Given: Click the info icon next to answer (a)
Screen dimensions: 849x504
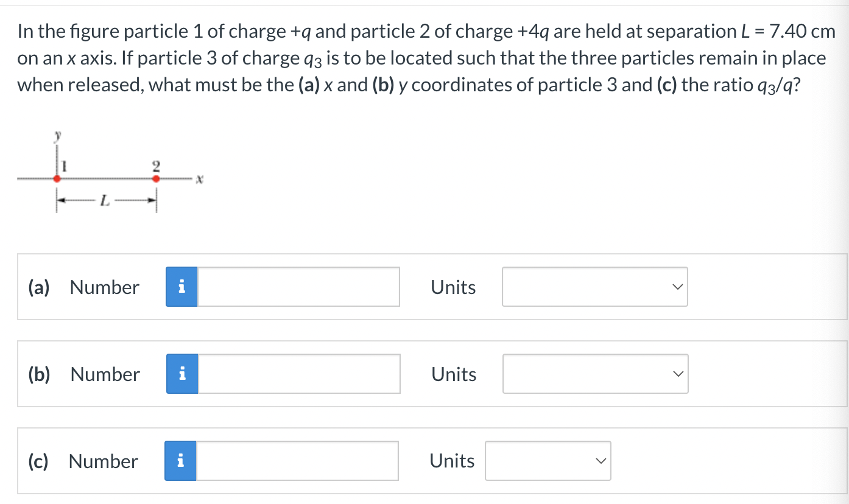Looking at the screenshot, I should (181, 286).
